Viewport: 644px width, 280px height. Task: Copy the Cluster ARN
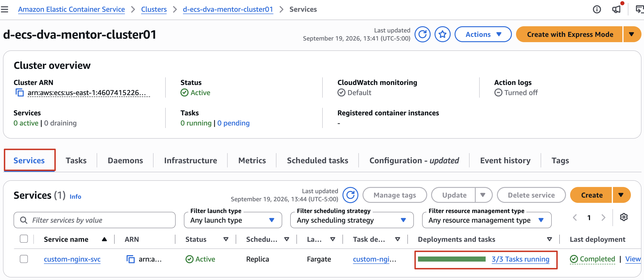coord(20,93)
